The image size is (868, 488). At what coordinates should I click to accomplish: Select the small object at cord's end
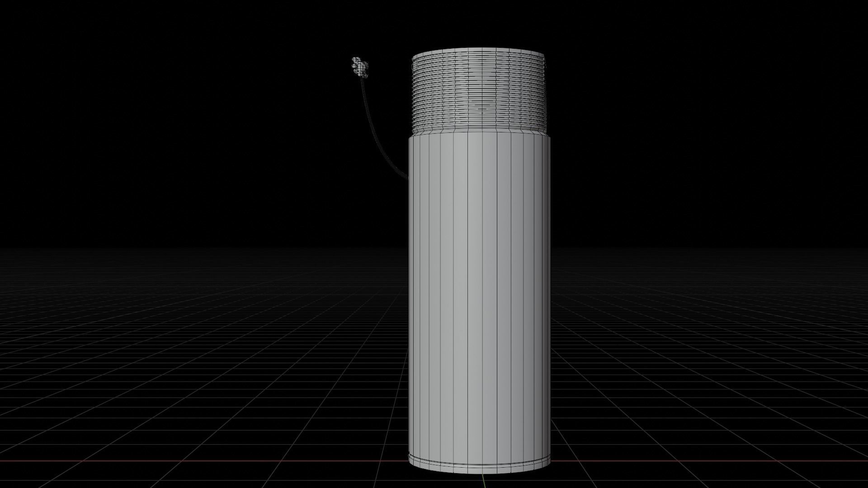coord(360,67)
